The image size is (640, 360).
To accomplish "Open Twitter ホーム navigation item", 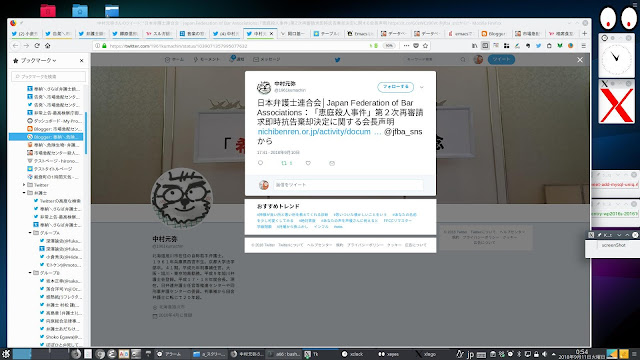I will pyautogui.click(x=174, y=60).
